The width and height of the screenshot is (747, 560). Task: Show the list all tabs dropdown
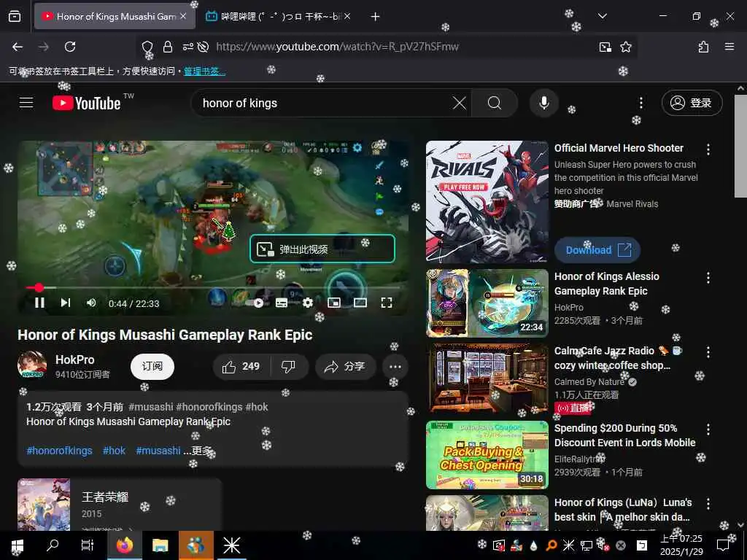(602, 16)
